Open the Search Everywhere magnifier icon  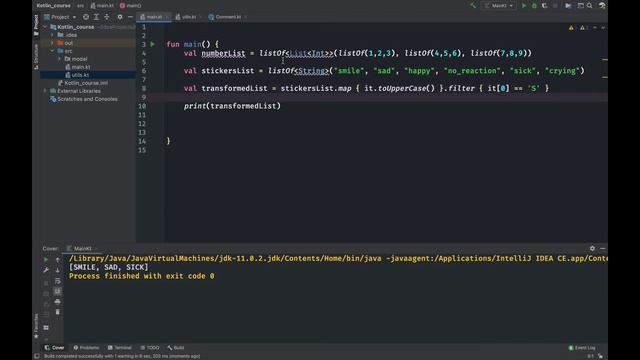[590, 6]
